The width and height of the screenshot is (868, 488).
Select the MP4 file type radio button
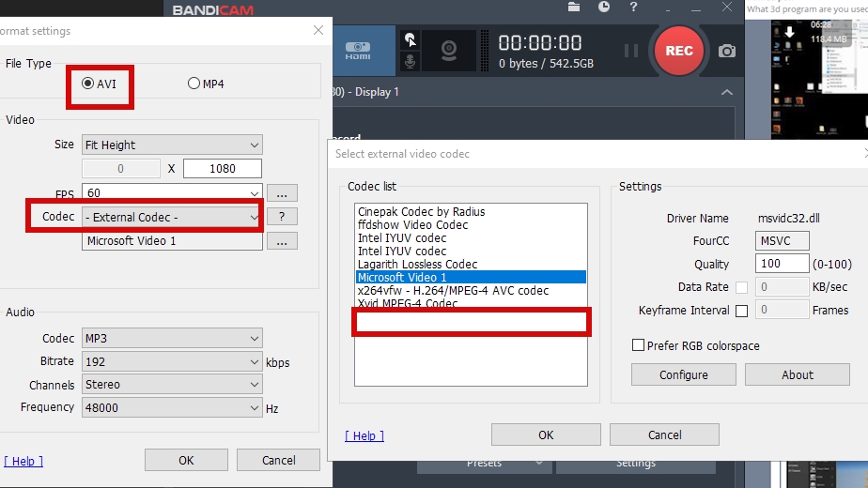pos(194,84)
